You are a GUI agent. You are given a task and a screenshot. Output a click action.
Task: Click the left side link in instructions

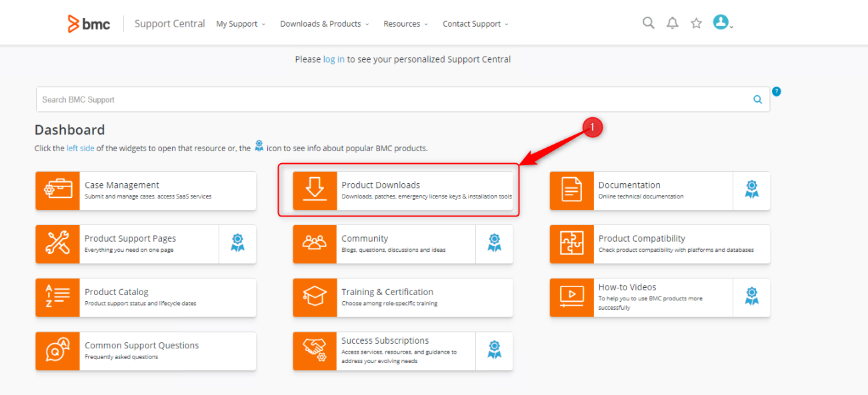tap(81, 149)
